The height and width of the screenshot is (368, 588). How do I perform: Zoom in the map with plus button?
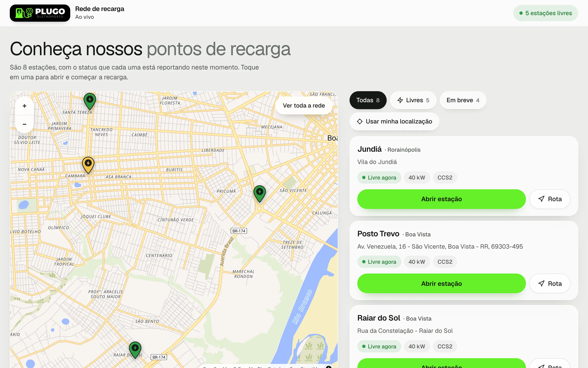coord(24,106)
